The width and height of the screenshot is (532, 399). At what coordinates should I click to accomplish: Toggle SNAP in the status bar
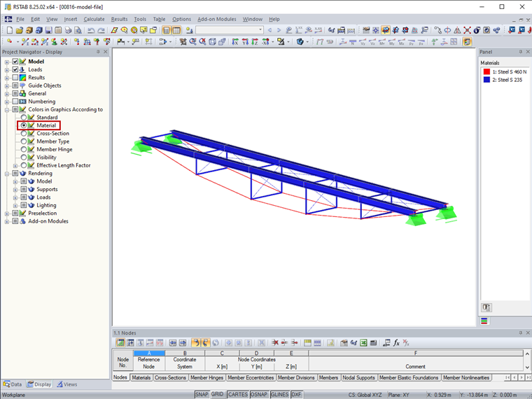[202, 395]
